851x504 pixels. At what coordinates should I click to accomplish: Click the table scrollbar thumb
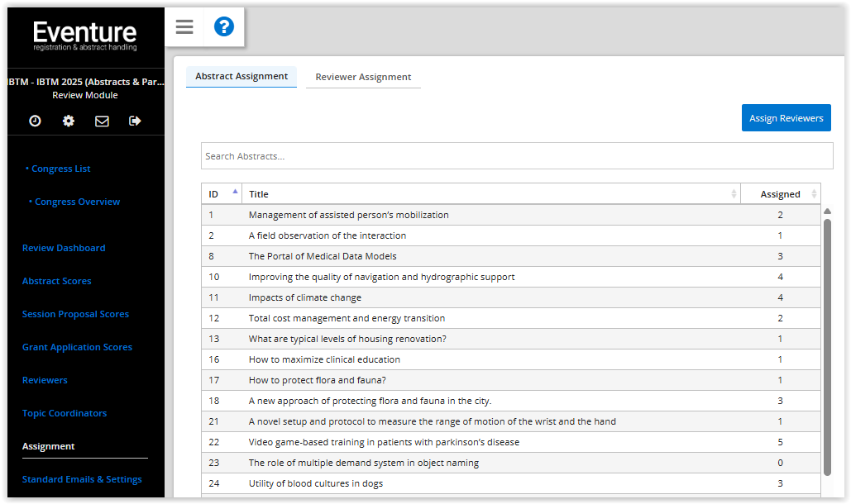pos(827,347)
